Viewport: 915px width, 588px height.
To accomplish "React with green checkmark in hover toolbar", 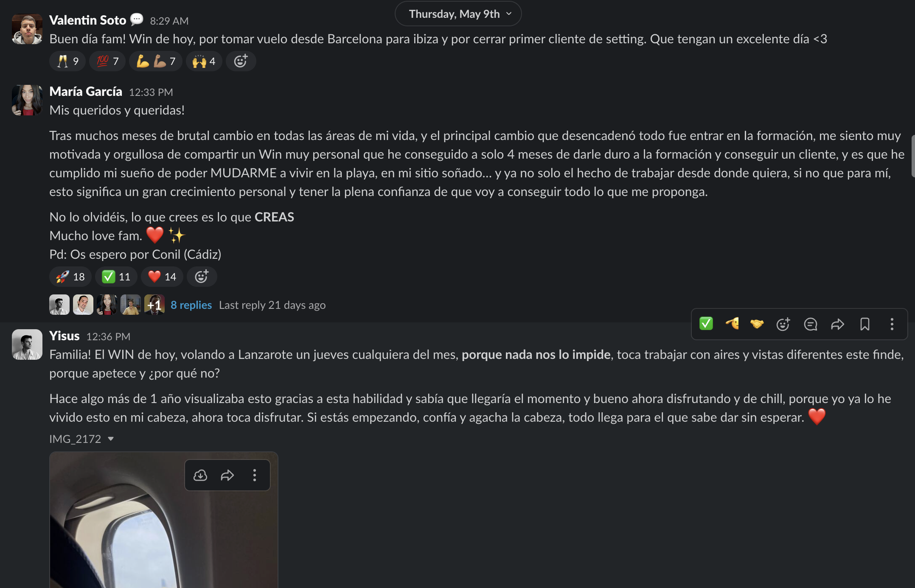I will pos(706,324).
